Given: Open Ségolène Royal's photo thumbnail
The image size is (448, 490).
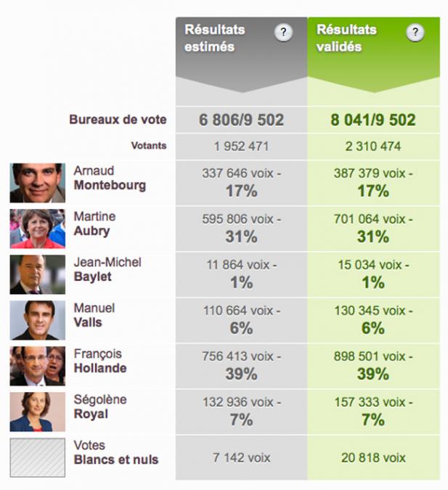Looking at the screenshot, I should [x=38, y=412].
